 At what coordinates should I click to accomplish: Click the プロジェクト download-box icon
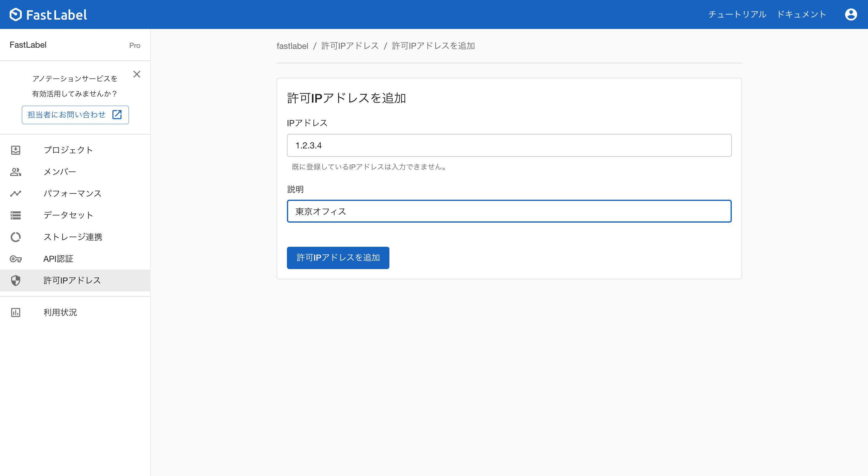point(15,150)
